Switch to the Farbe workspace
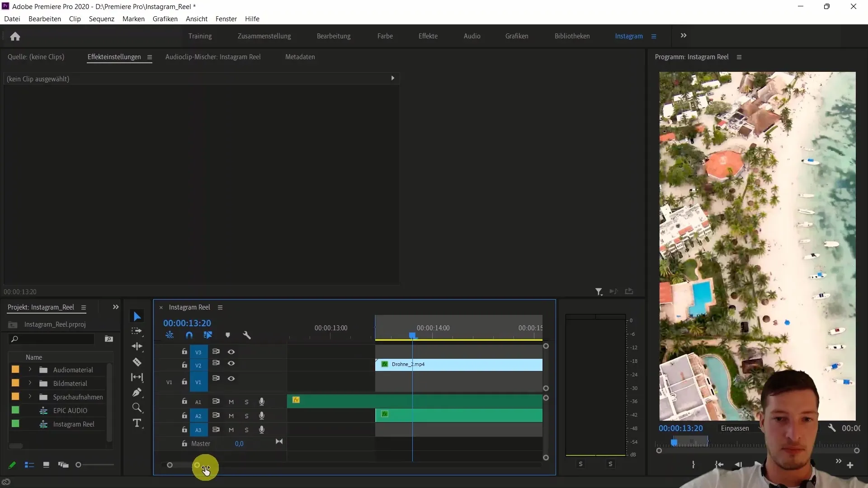868x488 pixels. tap(385, 36)
